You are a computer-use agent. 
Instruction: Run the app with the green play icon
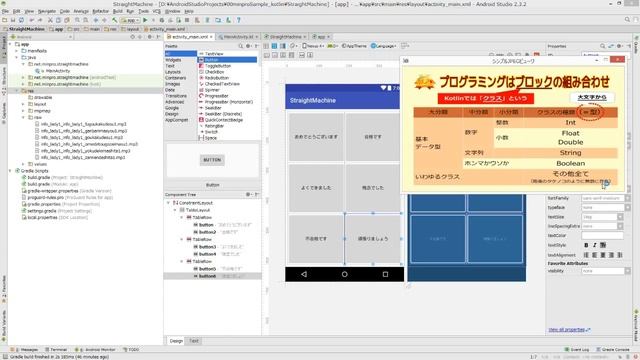tap(145, 20)
